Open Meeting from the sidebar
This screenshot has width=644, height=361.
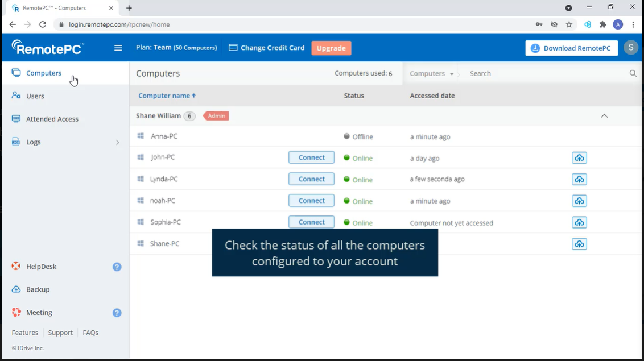point(39,313)
